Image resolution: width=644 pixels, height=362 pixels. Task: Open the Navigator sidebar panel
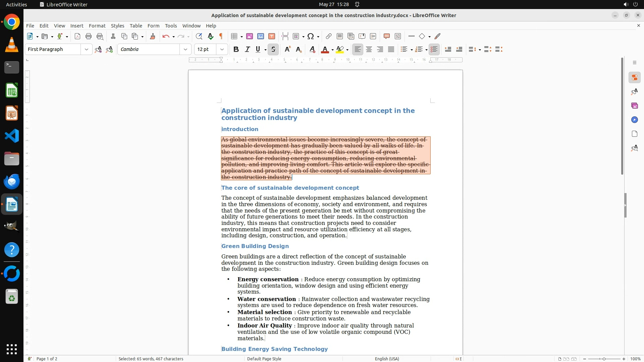click(x=634, y=120)
